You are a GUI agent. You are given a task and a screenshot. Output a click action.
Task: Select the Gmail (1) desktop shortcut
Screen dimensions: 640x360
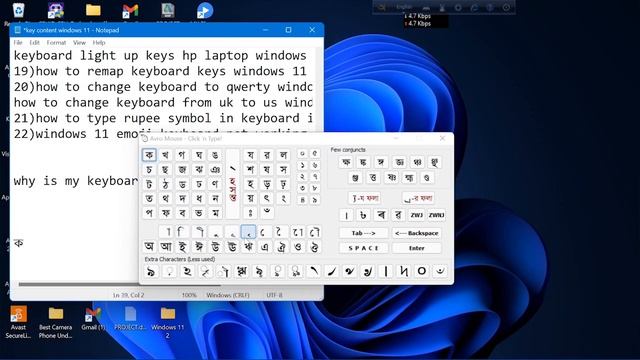(93, 319)
